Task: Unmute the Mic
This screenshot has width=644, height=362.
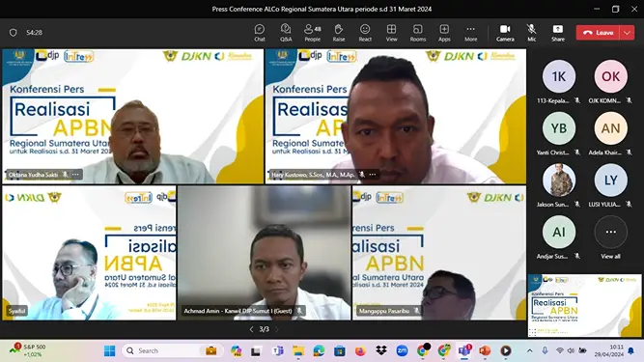Action: tap(531, 33)
